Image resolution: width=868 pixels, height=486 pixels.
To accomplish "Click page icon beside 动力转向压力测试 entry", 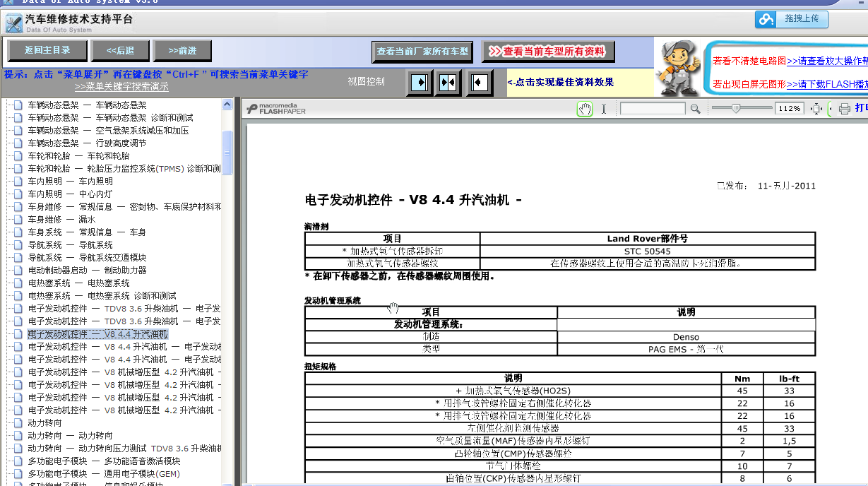I will [18, 449].
